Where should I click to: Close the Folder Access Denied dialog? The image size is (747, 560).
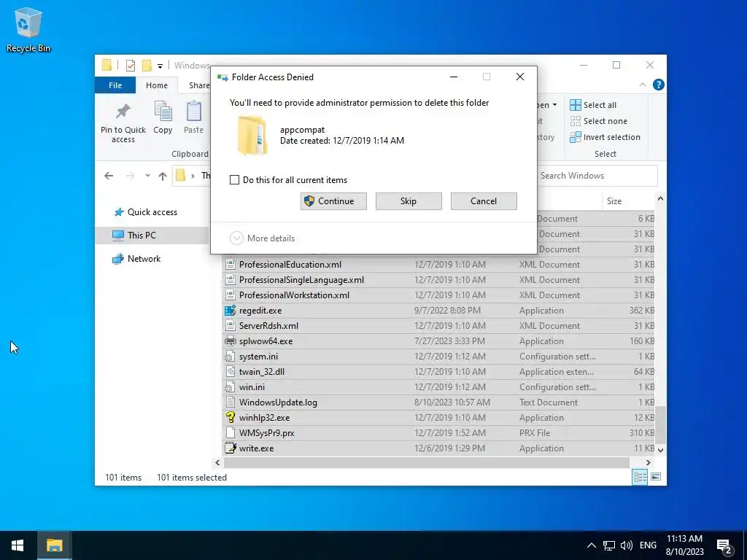pyautogui.click(x=520, y=77)
